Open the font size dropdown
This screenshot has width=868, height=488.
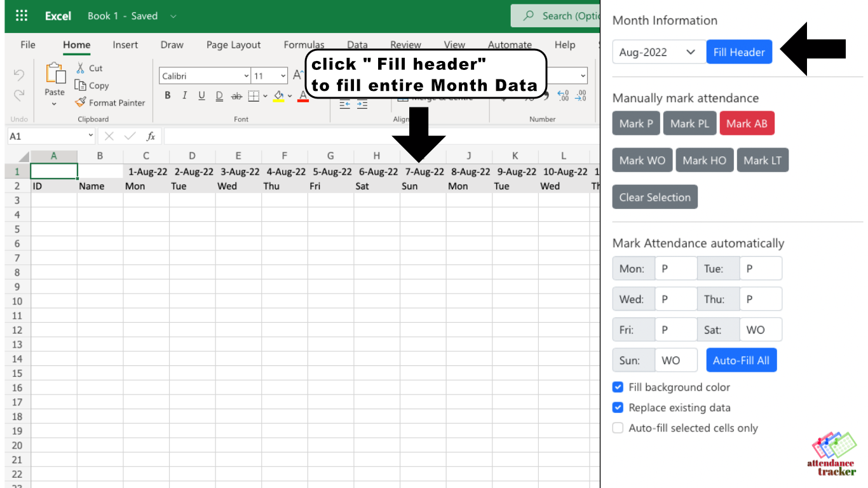pyautogui.click(x=282, y=76)
